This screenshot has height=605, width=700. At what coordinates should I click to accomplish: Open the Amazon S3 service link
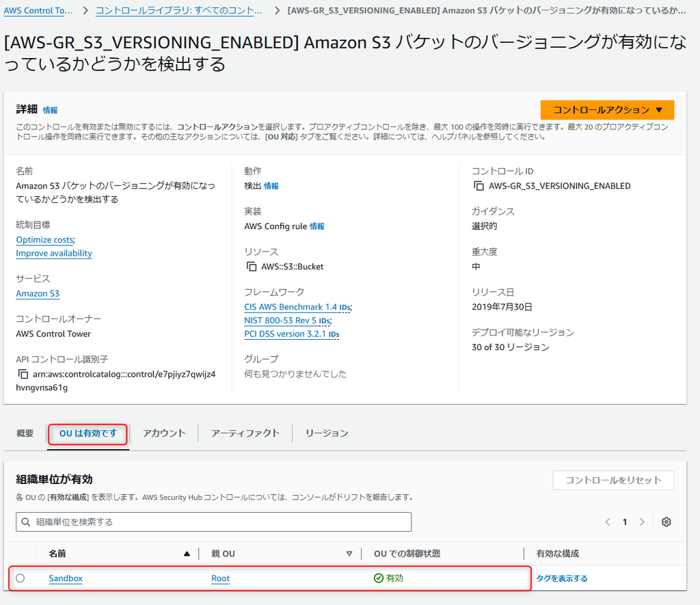tap(38, 293)
